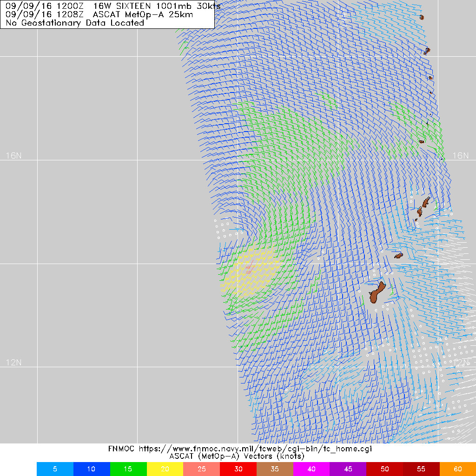The height and width of the screenshot is (476, 476).
Task: Select the red 30-knot legend swatch
Action: [x=238, y=469]
